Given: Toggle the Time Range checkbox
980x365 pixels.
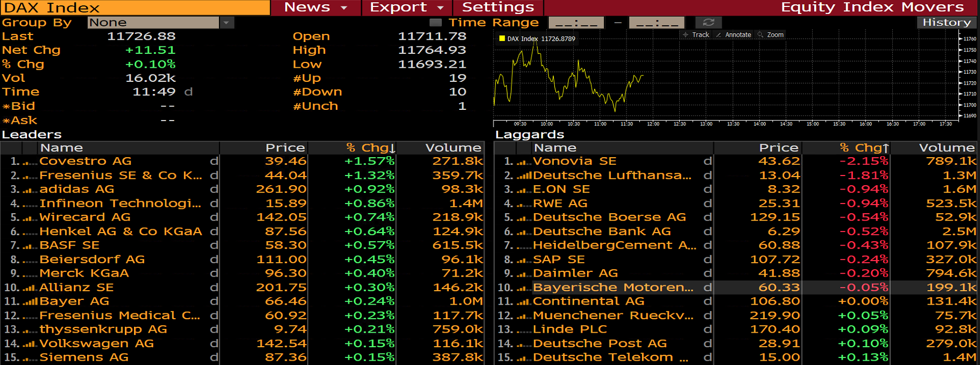Looking at the screenshot, I should coord(435,23).
